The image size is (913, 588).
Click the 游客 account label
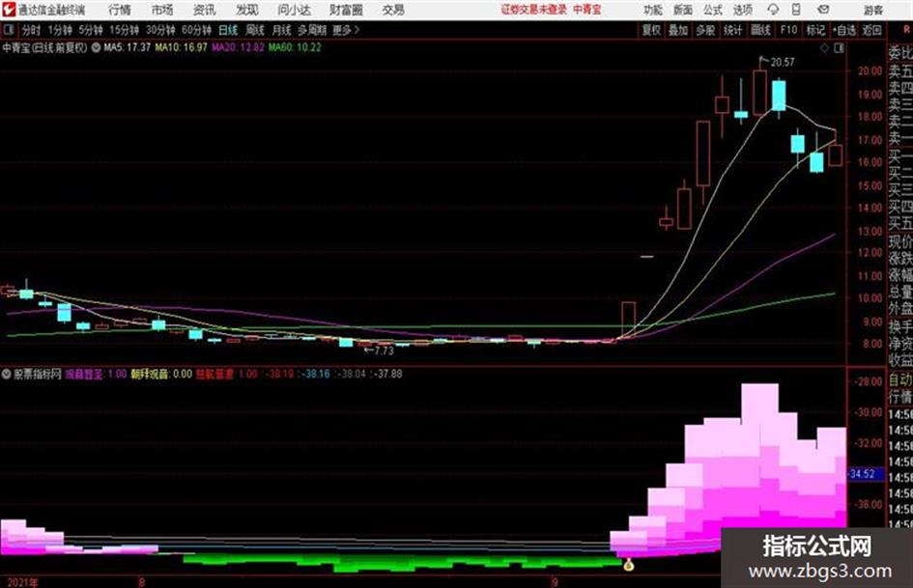tap(872, 10)
